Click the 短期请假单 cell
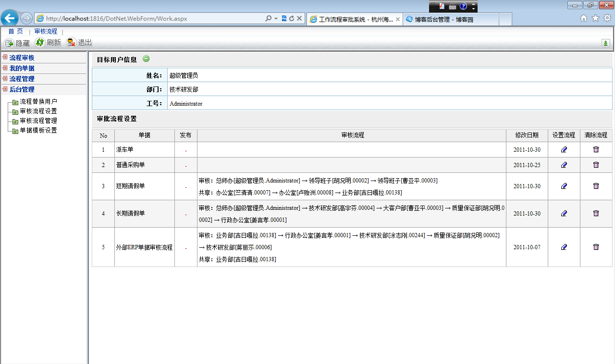 [x=145, y=186]
